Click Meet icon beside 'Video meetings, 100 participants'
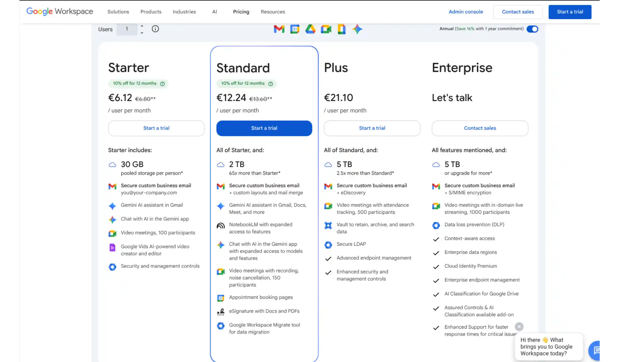 pyautogui.click(x=112, y=234)
